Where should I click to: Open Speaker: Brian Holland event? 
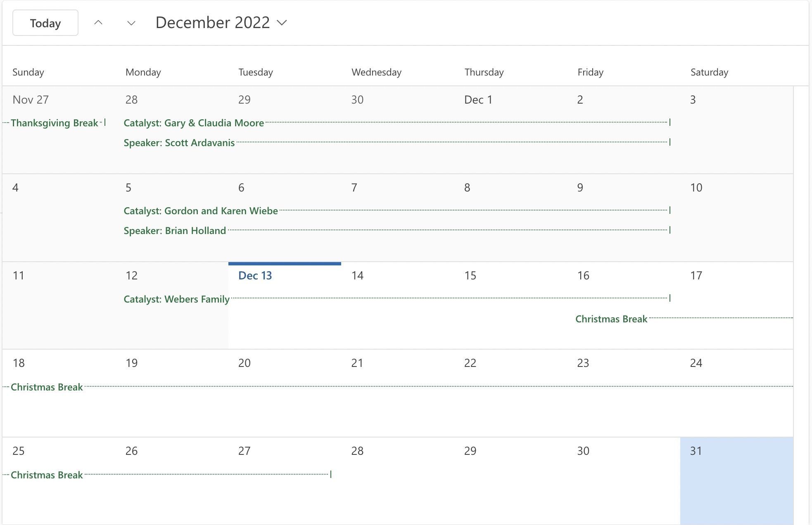pos(397,230)
